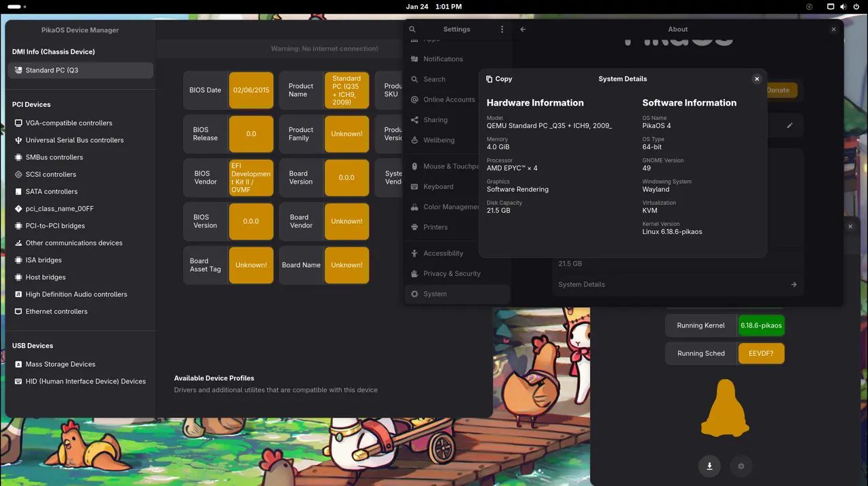Open the System tab in Settings
The image size is (868, 486).
click(x=435, y=294)
